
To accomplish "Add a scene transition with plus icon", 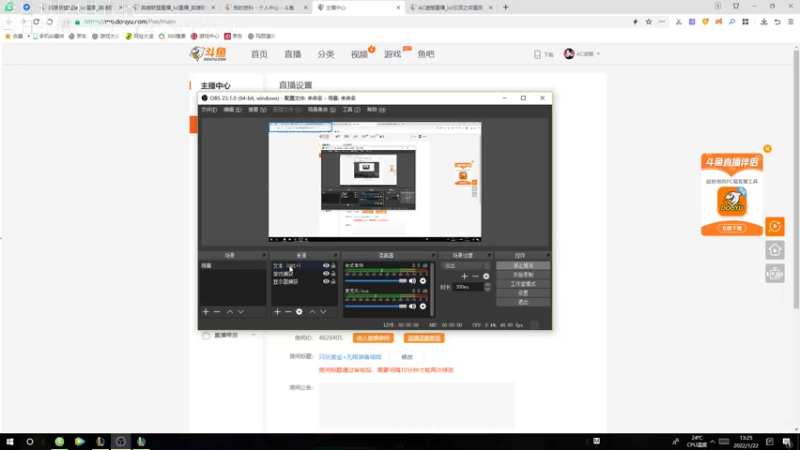I will coord(464,276).
